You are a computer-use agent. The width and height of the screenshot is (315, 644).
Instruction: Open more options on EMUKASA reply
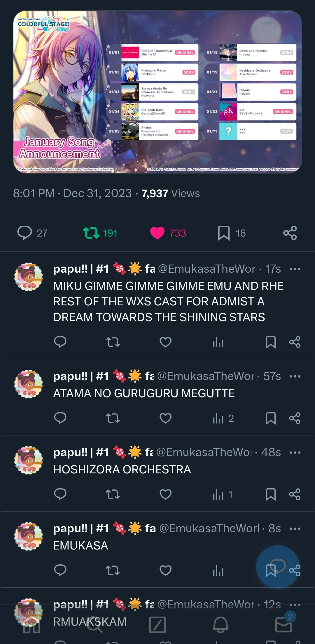coord(295,528)
